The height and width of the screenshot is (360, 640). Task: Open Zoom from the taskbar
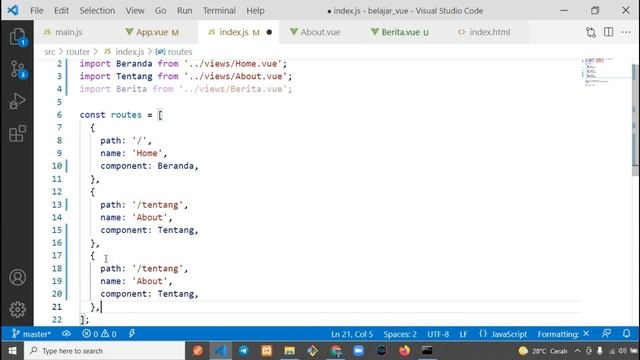pyautogui.click(x=358, y=351)
